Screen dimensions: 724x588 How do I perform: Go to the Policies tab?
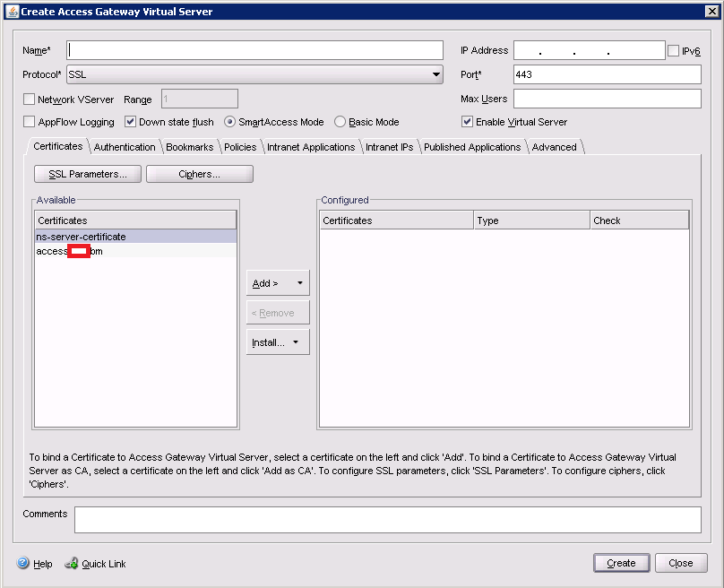coord(240,147)
